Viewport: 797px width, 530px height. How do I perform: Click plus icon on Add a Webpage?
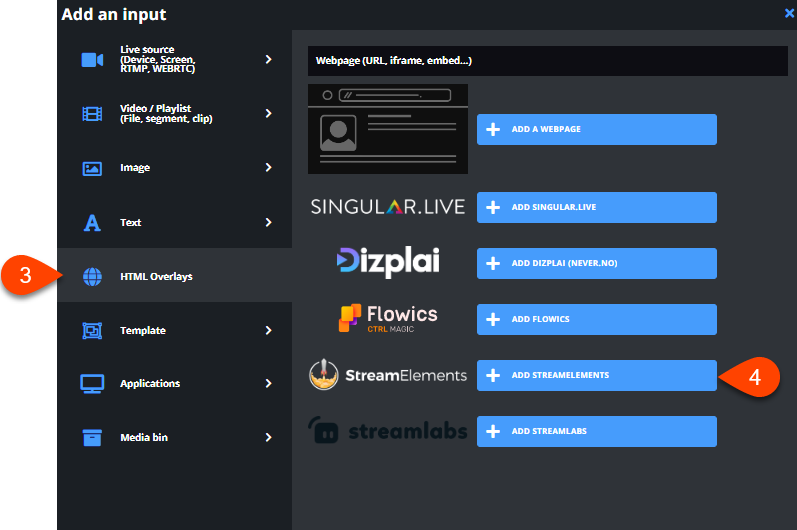tap(493, 129)
